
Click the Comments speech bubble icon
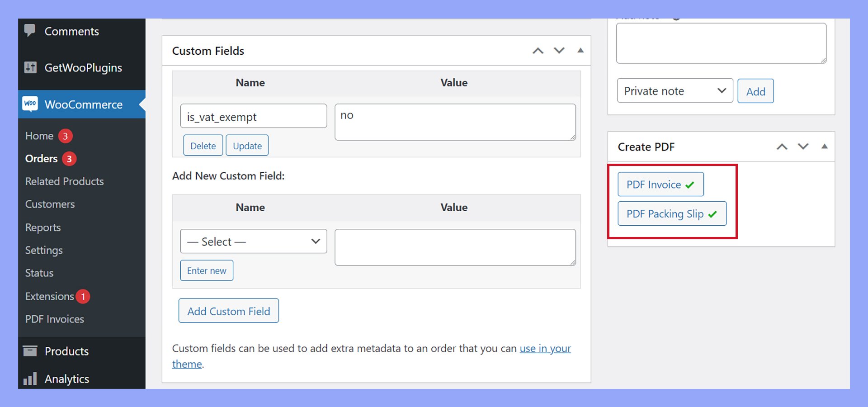point(30,31)
